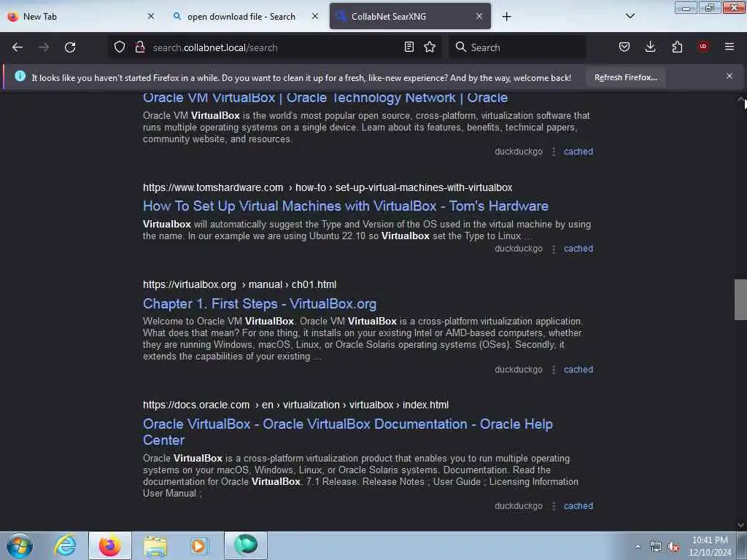Bookmark this page with the star icon
The height and width of the screenshot is (560, 747).
(430, 47)
